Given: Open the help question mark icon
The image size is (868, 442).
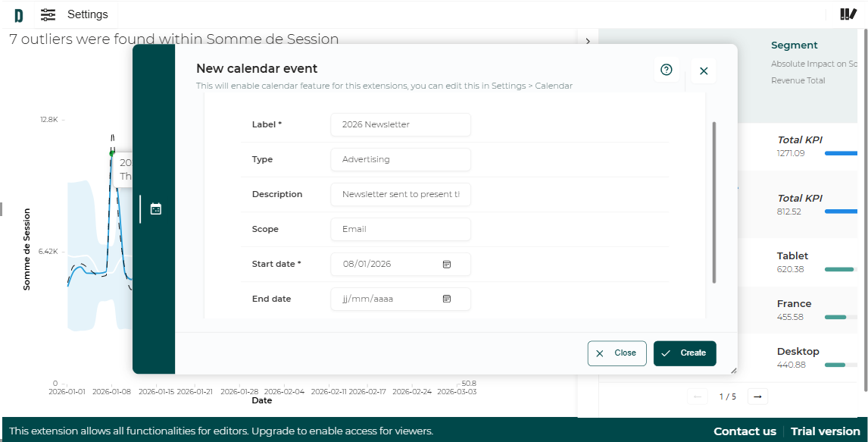Looking at the screenshot, I should 667,70.
